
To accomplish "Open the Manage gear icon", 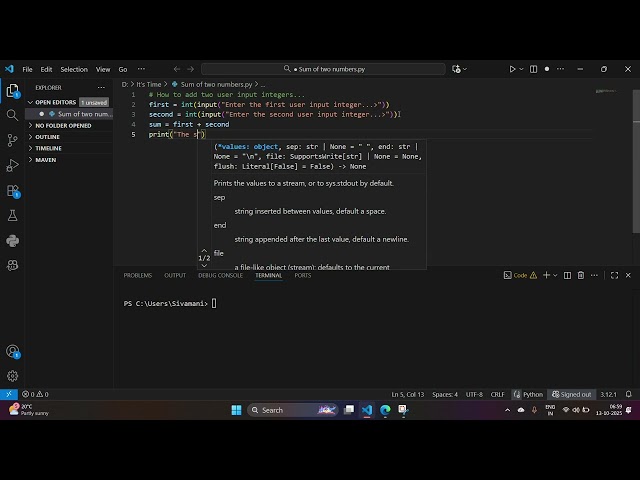I will [x=12, y=376].
